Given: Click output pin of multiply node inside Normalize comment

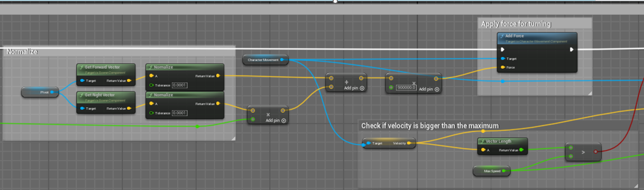Looking at the screenshot, I should click(x=283, y=110).
